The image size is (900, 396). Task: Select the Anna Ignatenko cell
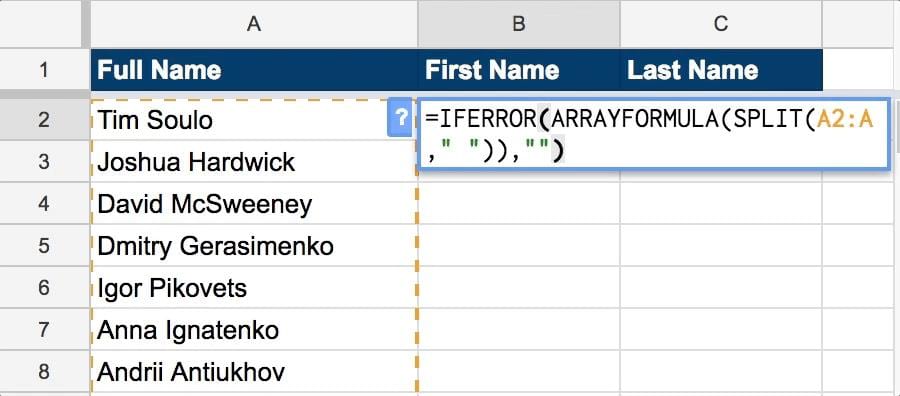click(254, 330)
